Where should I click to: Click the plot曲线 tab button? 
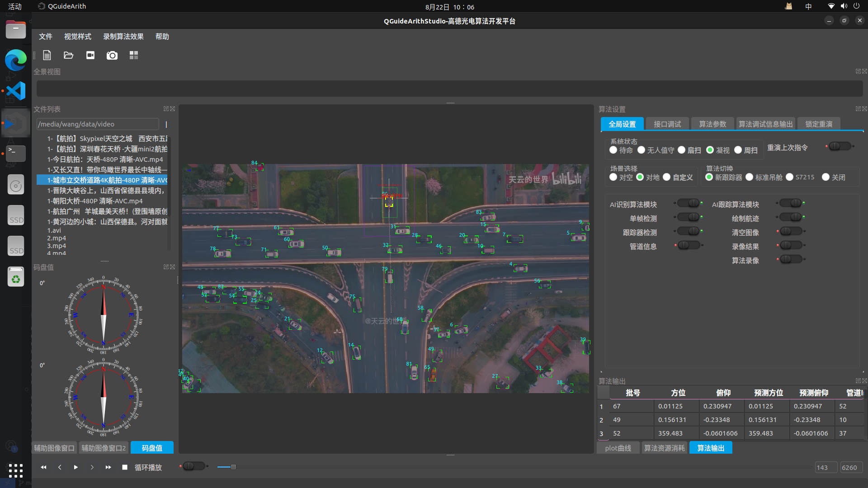click(x=618, y=448)
